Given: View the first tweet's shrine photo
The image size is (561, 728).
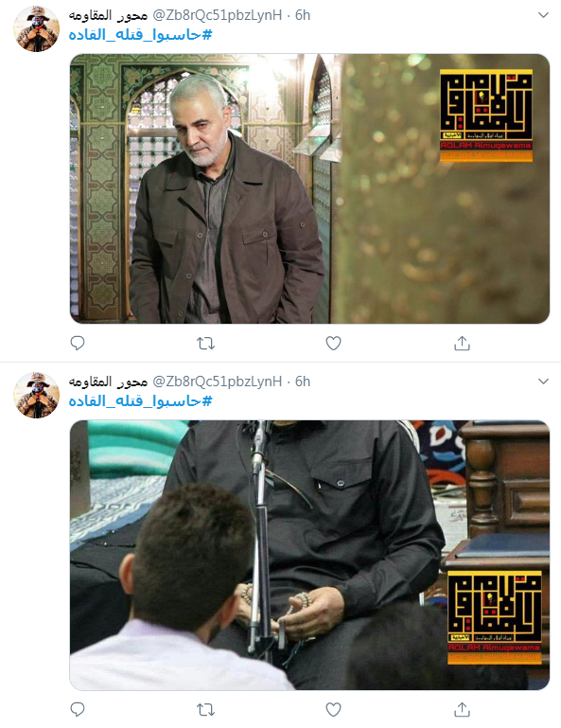Looking at the screenshot, I should (x=309, y=188).
